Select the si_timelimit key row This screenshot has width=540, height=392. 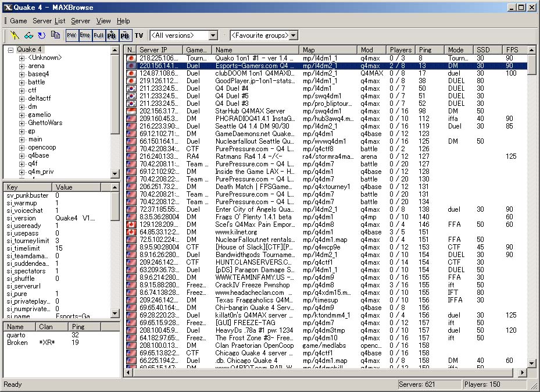[x=57, y=248]
